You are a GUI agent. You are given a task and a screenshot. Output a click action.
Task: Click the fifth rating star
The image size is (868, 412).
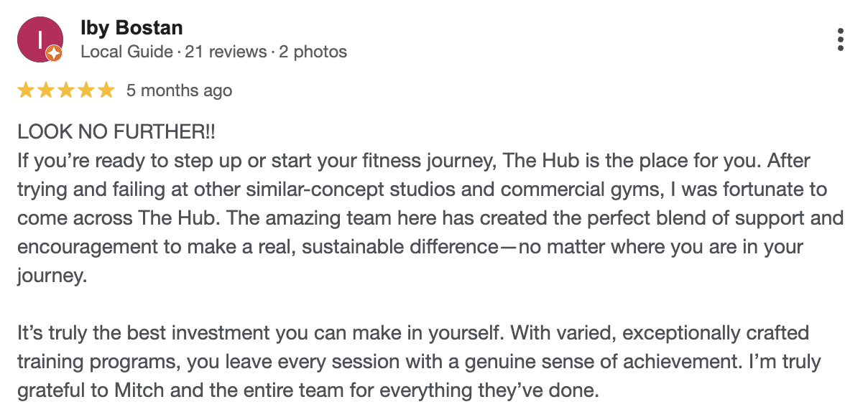pyautogui.click(x=106, y=90)
